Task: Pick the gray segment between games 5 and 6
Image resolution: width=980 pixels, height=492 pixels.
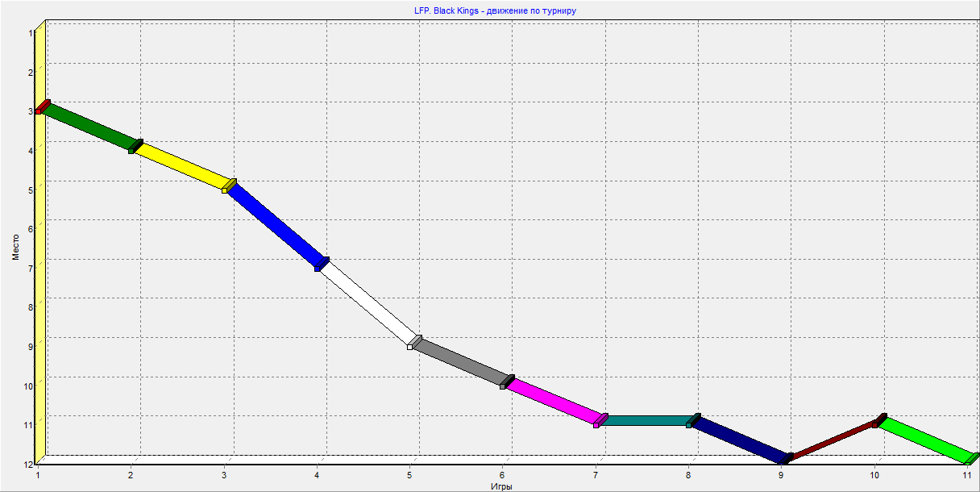Action: (461, 363)
